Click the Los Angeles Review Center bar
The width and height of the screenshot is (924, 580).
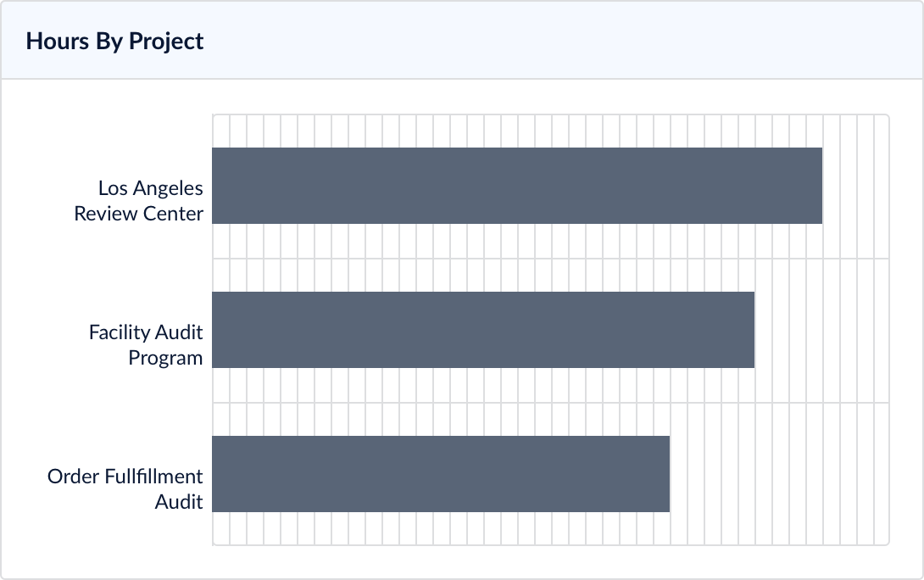(x=517, y=186)
